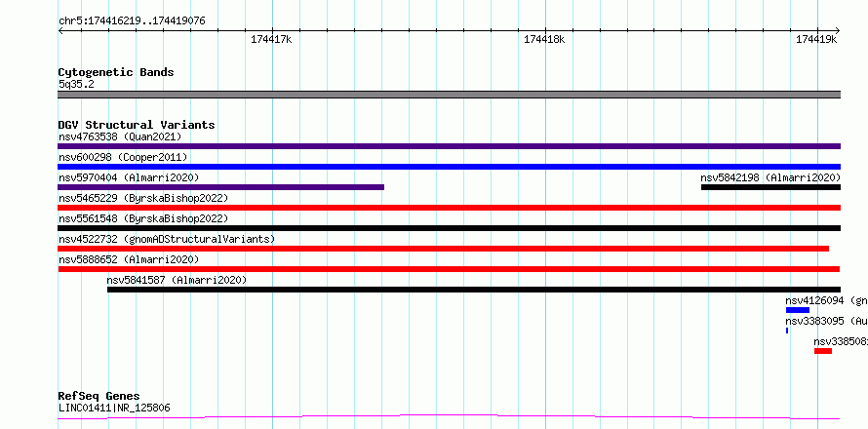Click the nsv5465229 (ByrskaBishop2022) label
The width and height of the screenshot is (868, 429).
click(x=142, y=198)
